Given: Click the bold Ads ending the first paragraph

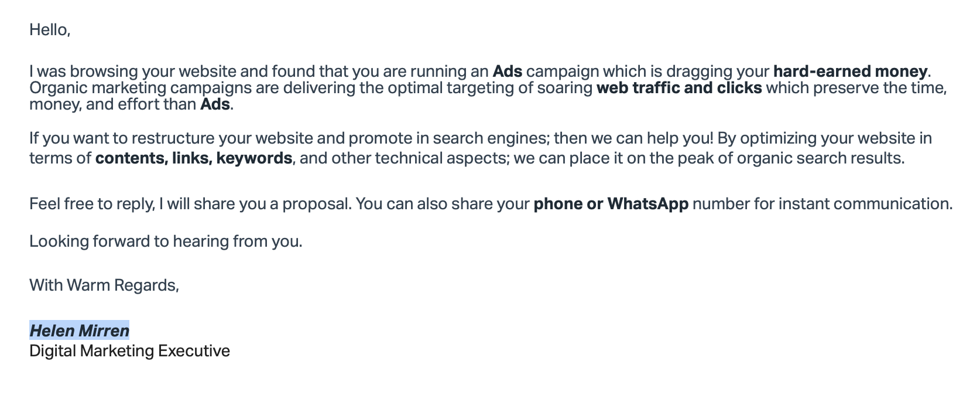Looking at the screenshot, I should coord(215,105).
